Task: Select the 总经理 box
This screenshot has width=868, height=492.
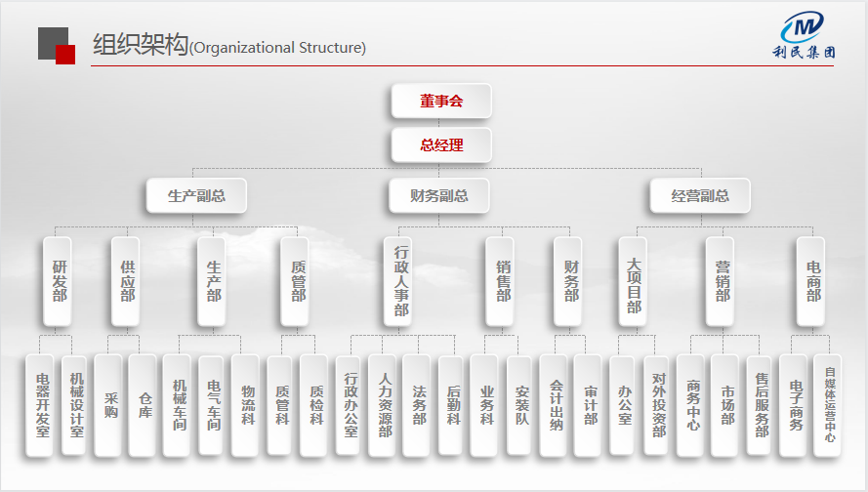Action: point(441,145)
